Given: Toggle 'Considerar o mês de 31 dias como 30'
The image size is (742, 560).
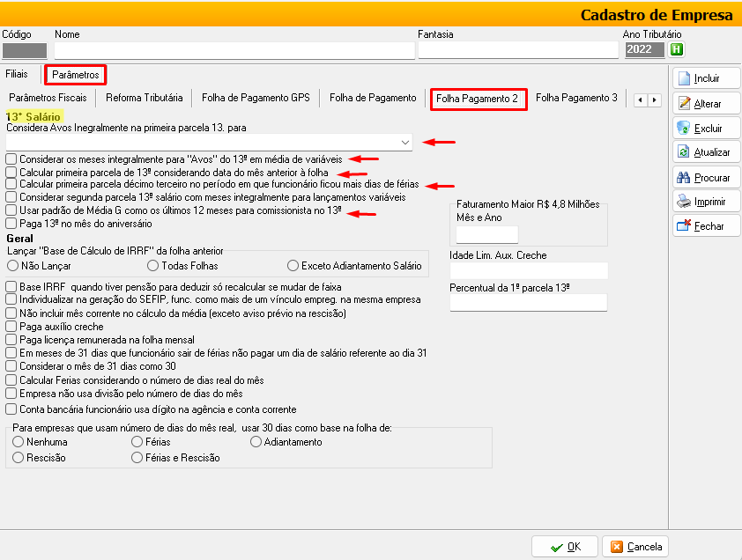Looking at the screenshot, I should pos(11,365).
